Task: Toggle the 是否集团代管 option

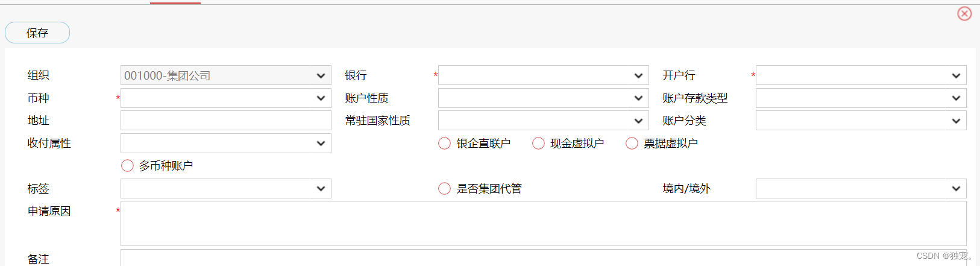Action: coord(445,188)
